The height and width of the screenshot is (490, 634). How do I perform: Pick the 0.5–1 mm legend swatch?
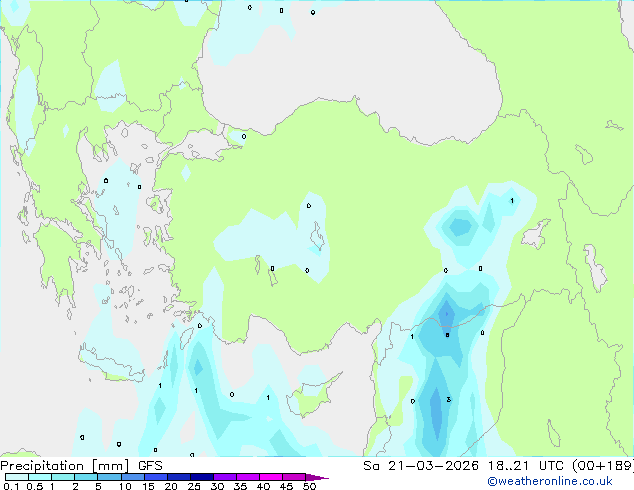40,477
